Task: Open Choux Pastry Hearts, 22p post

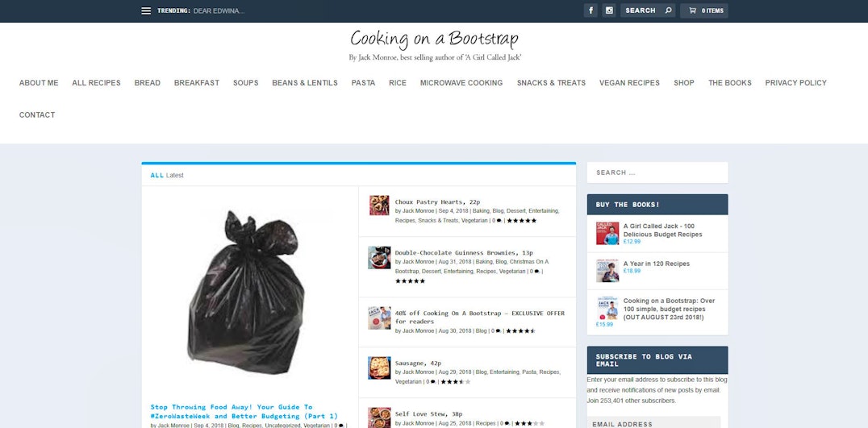Action: (437, 202)
